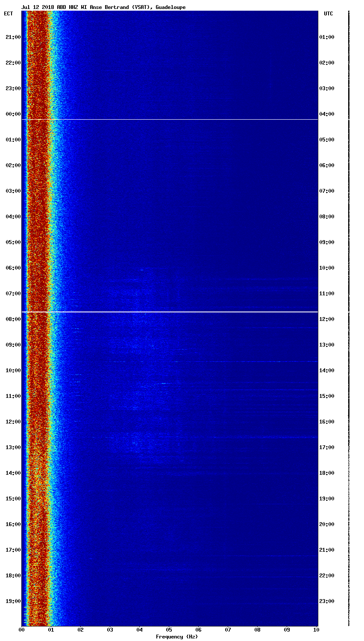The image size is (364, 641).
Task: Click the frequency tick label '05'
Action: tap(169, 630)
